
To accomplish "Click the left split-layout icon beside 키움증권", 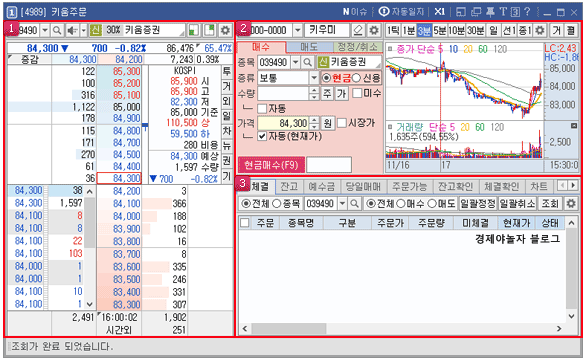I will (x=194, y=30).
